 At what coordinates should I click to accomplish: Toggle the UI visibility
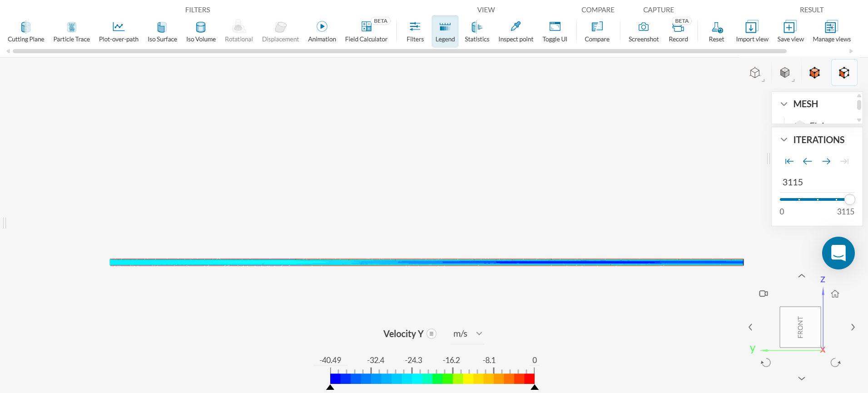[555, 32]
